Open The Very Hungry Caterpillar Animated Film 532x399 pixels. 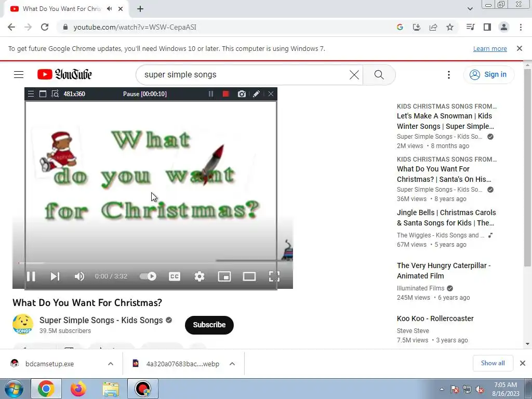click(x=444, y=271)
